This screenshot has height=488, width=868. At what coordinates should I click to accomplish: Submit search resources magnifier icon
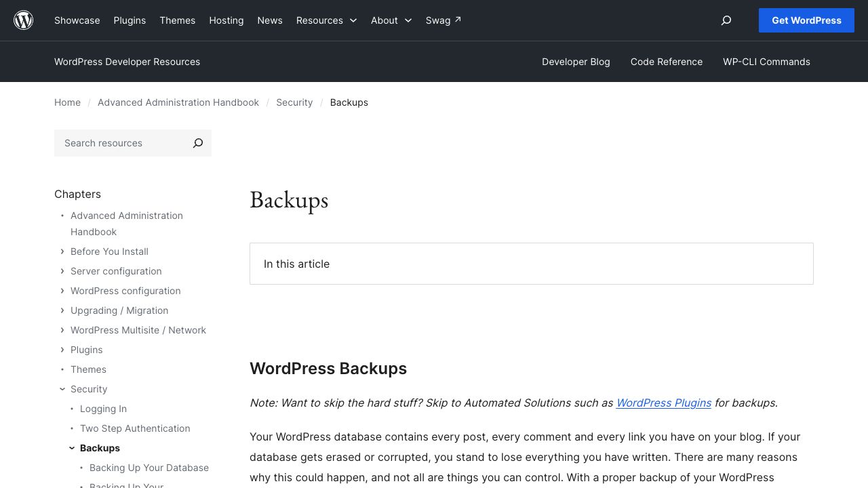click(198, 143)
